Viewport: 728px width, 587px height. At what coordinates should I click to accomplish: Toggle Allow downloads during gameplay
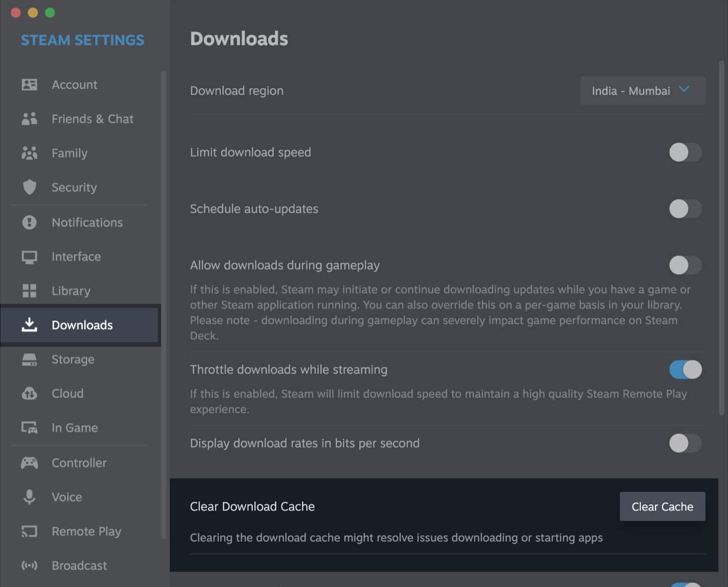click(685, 265)
